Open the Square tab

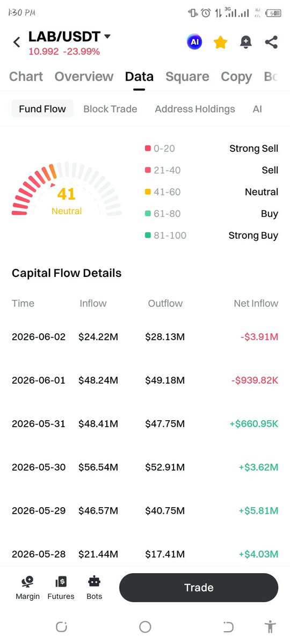click(x=187, y=77)
